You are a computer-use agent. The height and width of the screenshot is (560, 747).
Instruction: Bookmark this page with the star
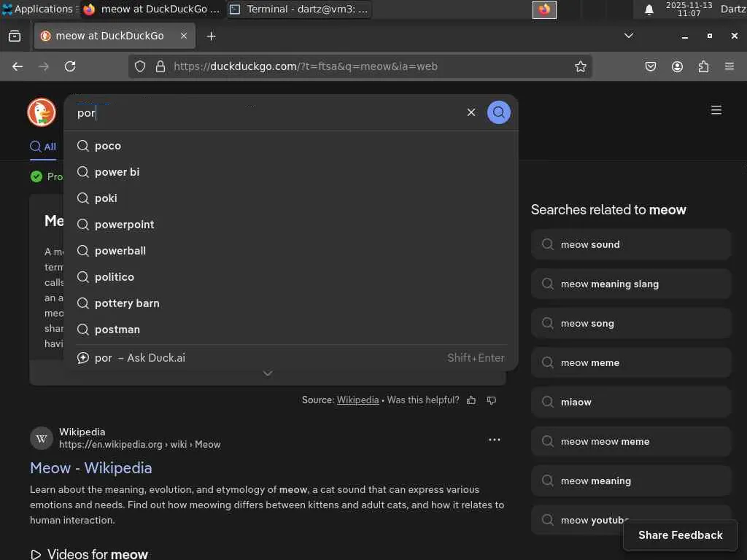click(x=580, y=66)
